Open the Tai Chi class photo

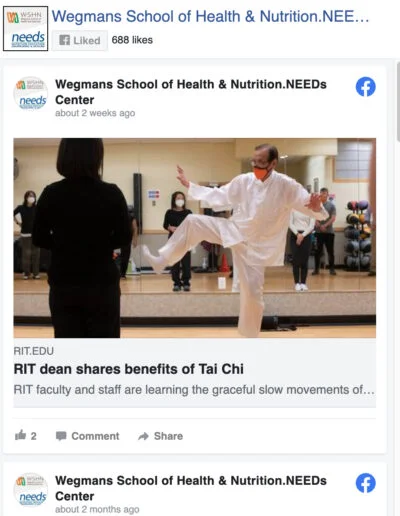click(195, 238)
